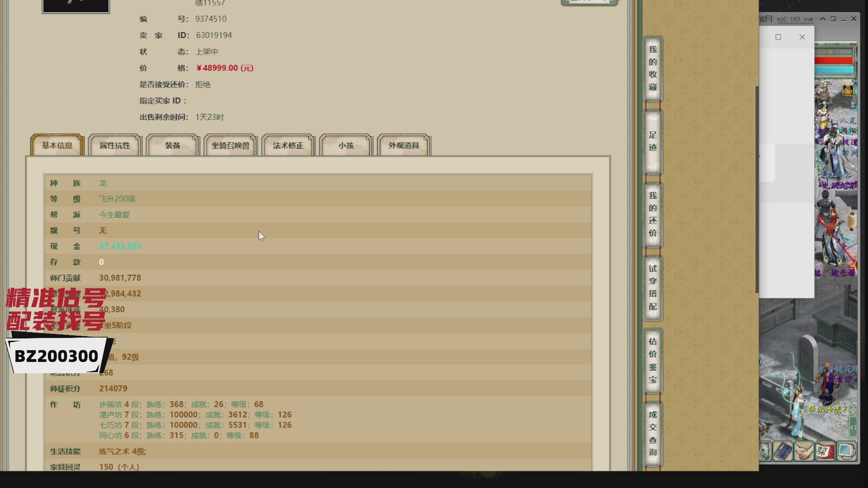This screenshot has width=868, height=488.
Task: Open the computer monitor system icon
Action: 845,451
